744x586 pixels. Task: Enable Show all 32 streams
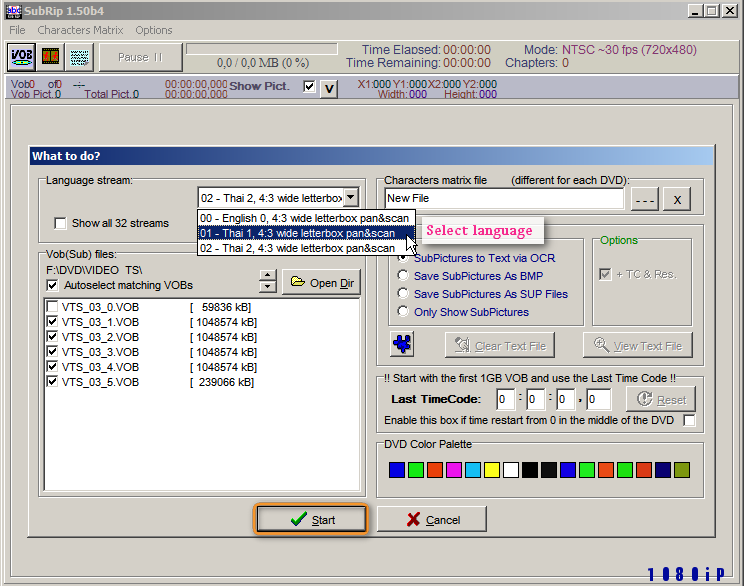[x=60, y=223]
